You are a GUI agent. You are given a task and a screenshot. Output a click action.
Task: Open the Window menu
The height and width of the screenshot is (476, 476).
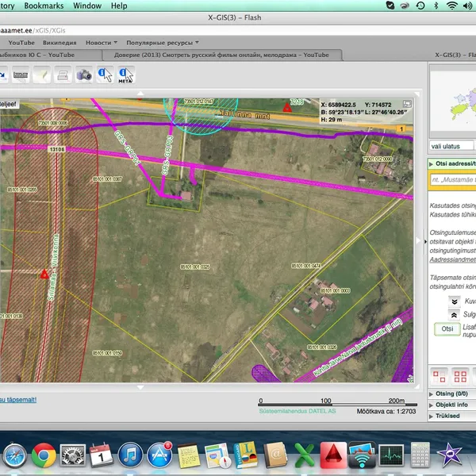(x=87, y=6)
